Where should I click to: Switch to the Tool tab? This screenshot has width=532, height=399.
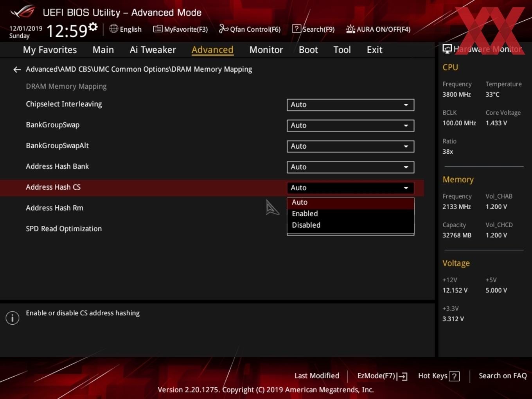click(x=342, y=50)
